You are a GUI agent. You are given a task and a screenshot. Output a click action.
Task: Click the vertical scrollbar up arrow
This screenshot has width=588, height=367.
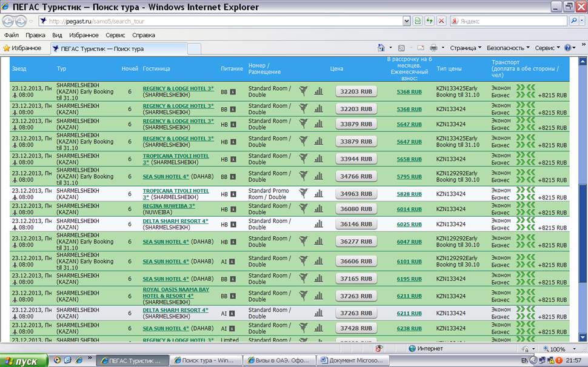coord(583,61)
